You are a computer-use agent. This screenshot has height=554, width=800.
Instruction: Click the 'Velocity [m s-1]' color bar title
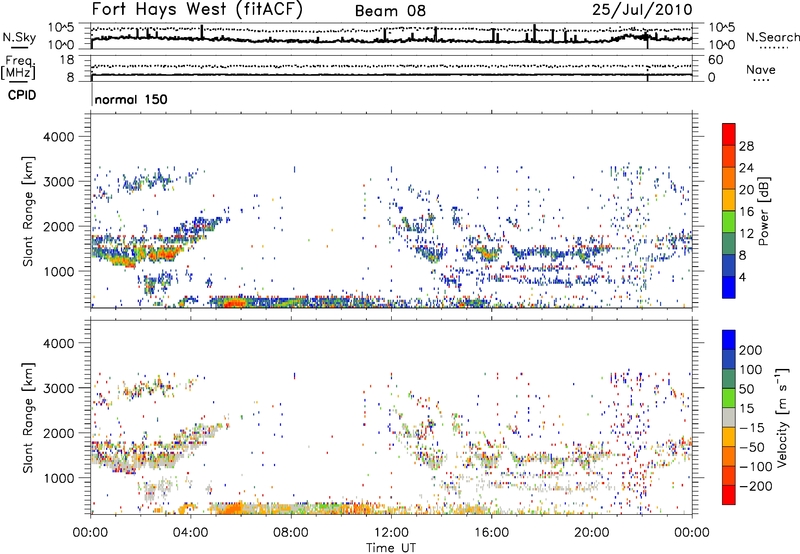[782, 417]
